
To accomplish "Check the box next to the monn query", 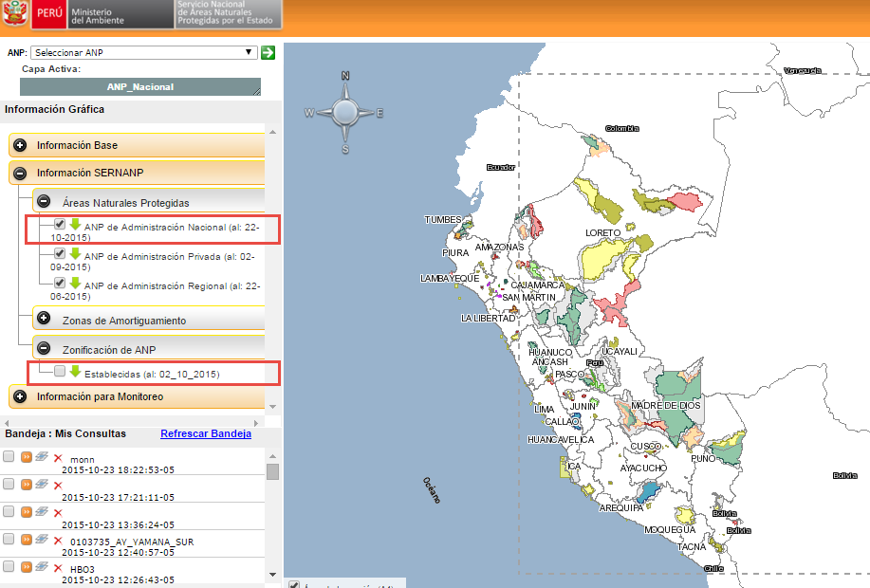I will point(9,457).
